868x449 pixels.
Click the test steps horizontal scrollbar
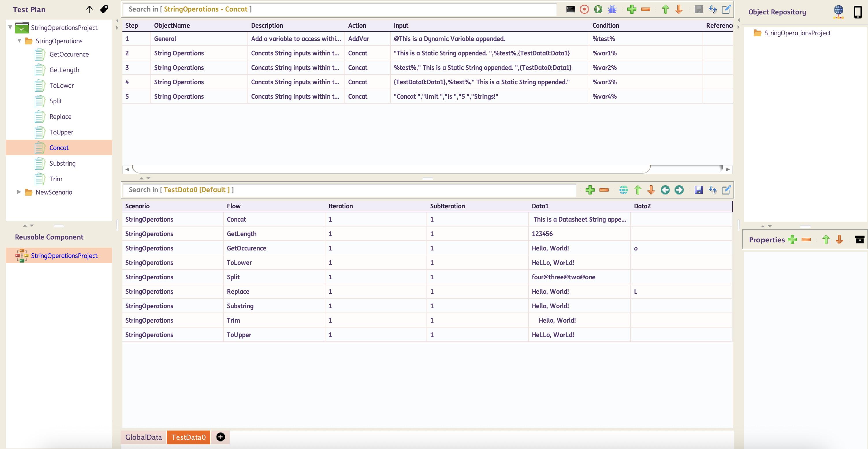click(391, 169)
